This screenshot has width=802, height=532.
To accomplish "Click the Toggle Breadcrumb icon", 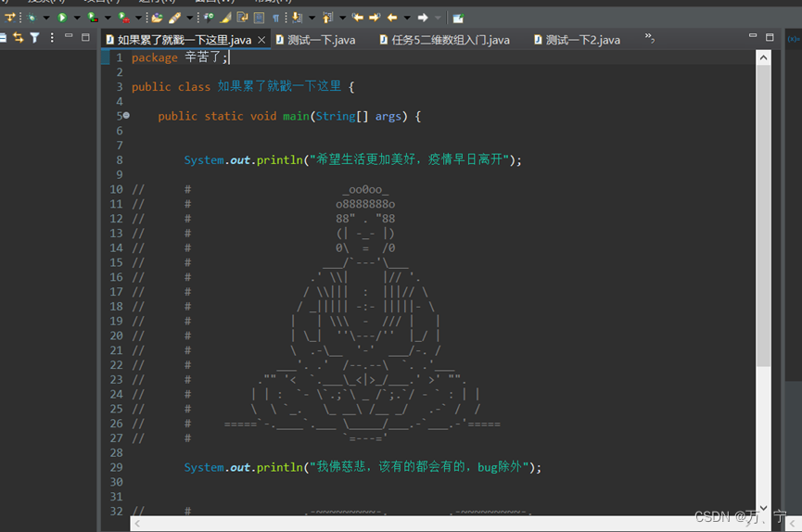I will [209, 18].
